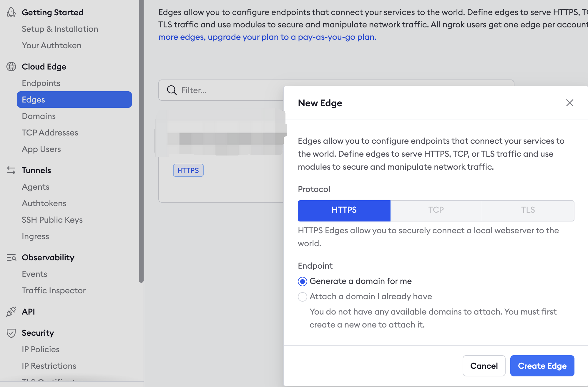Click the Tunnels arrows icon
This screenshot has height=387, width=588.
(x=11, y=170)
